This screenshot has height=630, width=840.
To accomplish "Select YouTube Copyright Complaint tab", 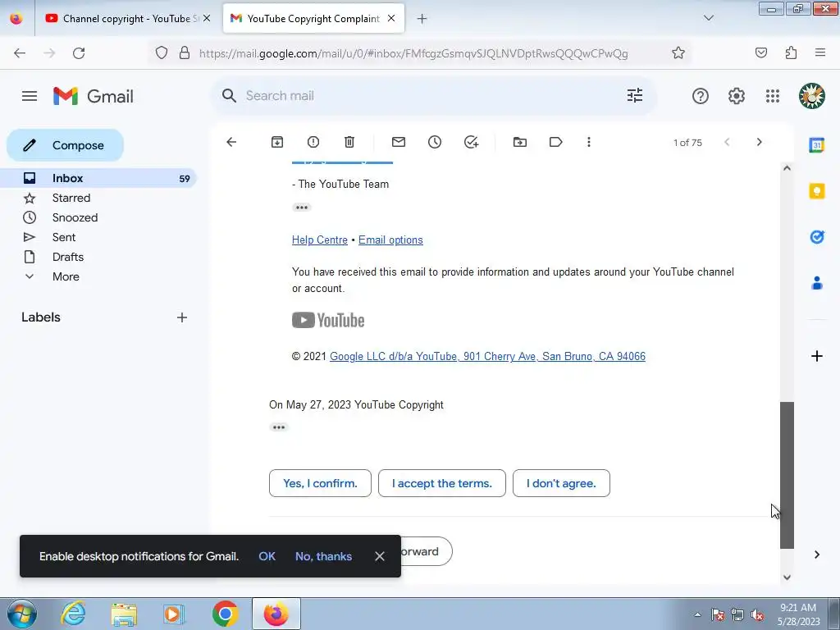I will pos(313,18).
